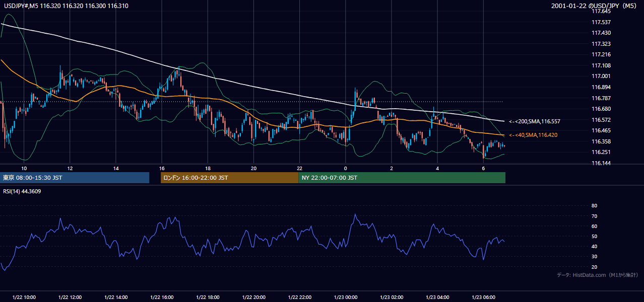Click the 1/22 22:00 date label
Screen dimensions: 644x302
point(300,297)
